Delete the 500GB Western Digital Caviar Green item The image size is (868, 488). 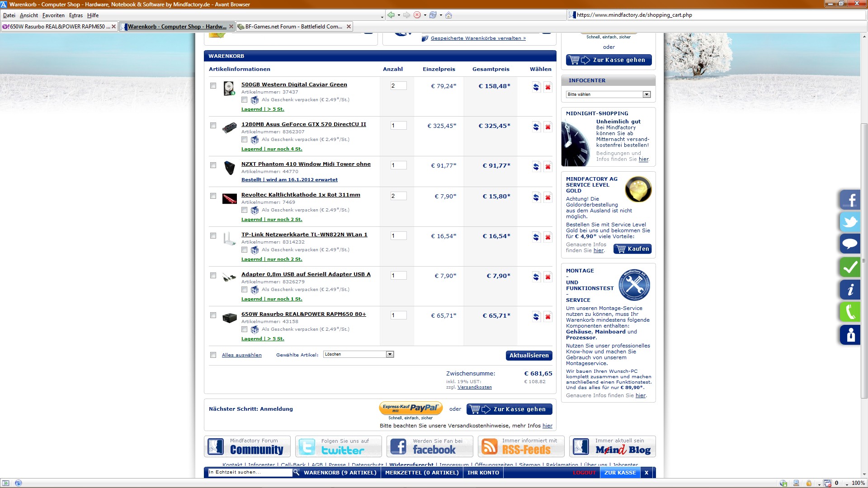[x=547, y=87]
